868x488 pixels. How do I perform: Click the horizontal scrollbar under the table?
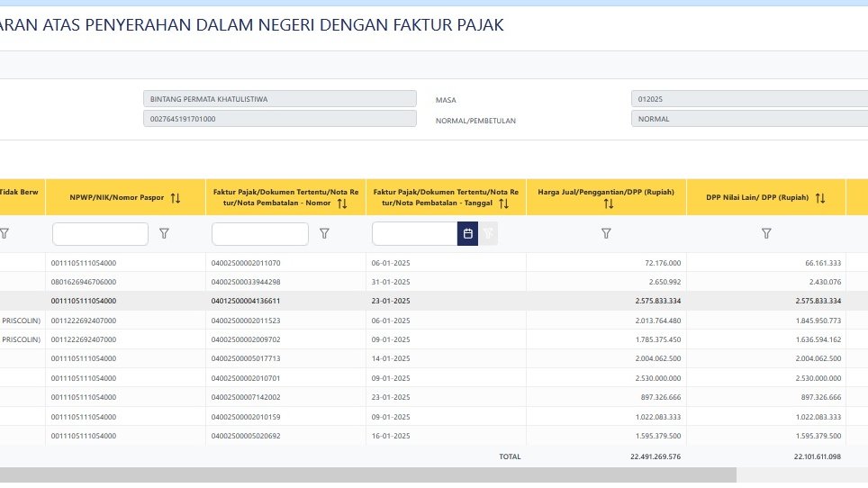coord(368,474)
